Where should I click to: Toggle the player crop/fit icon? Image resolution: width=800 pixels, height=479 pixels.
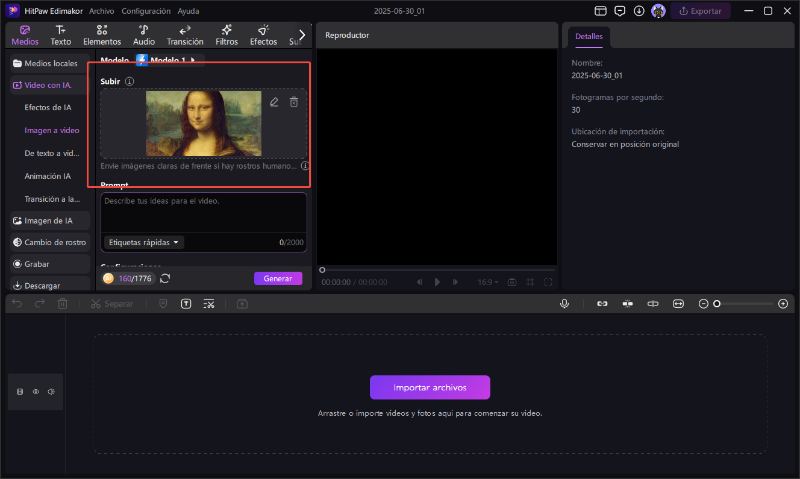pyautogui.click(x=530, y=282)
